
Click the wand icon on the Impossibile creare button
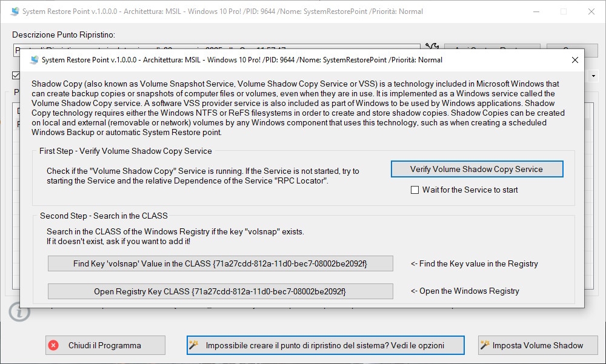(x=194, y=345)
